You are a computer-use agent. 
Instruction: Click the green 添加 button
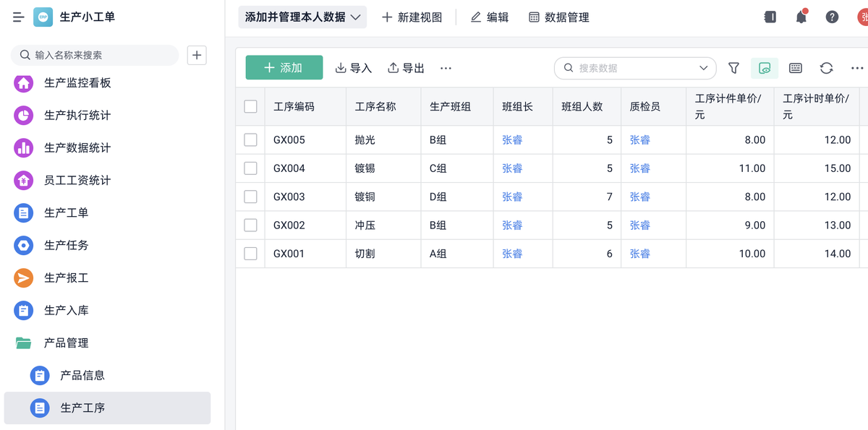(284, 68)
